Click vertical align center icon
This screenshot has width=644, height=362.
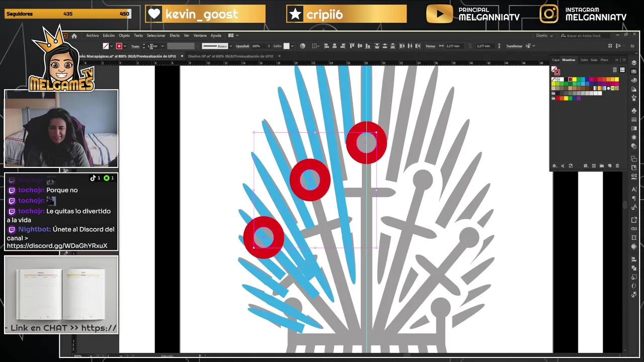359,46
